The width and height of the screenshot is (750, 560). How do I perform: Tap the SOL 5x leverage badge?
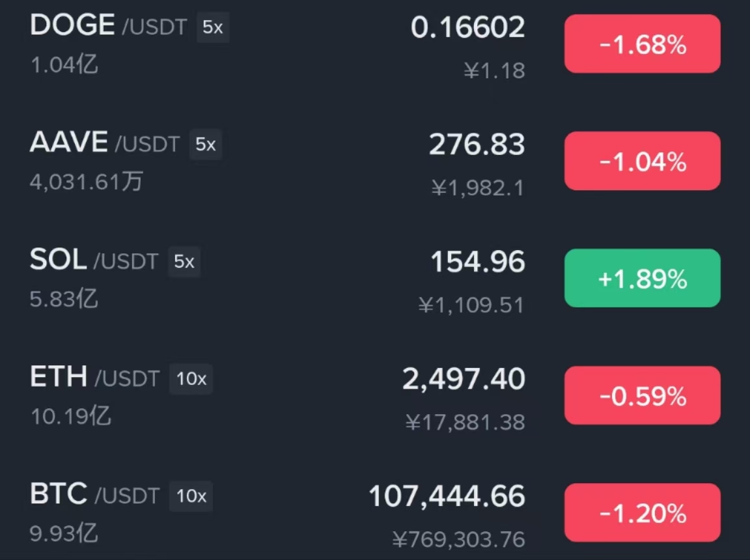point(184,262)
